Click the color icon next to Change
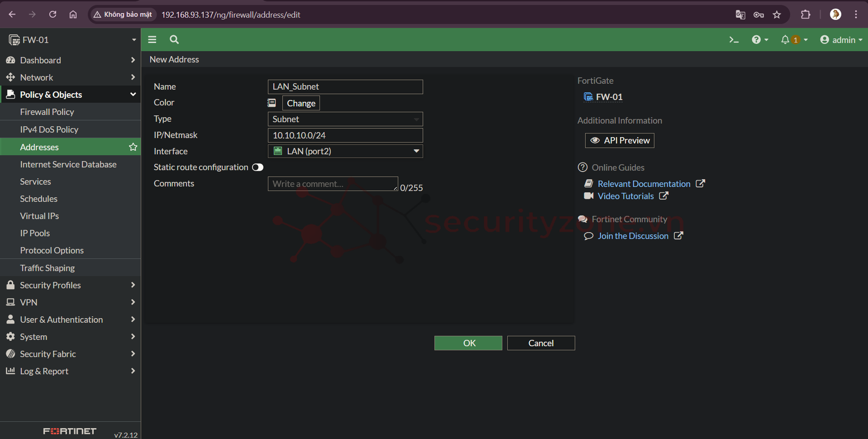Image resolution: width=868 pixels, height=439 pixels. (272, 103)
